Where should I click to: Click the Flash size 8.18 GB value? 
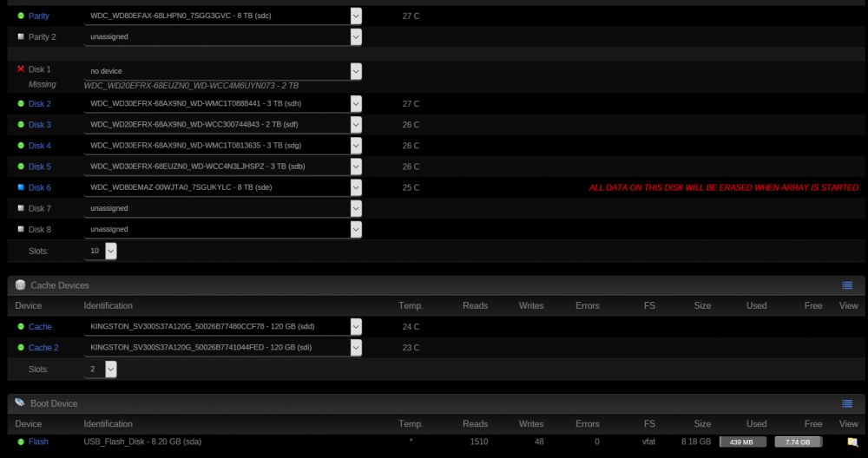point(696,442)
